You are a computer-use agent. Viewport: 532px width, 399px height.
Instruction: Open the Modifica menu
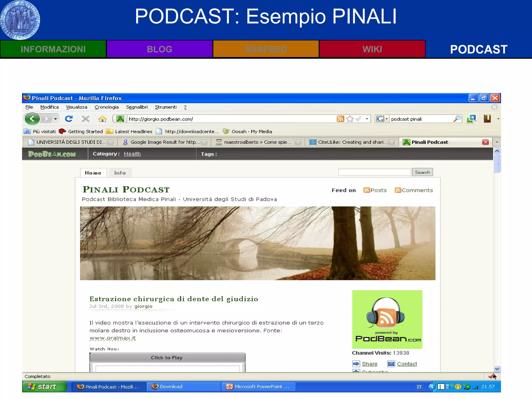pos(49,107)
